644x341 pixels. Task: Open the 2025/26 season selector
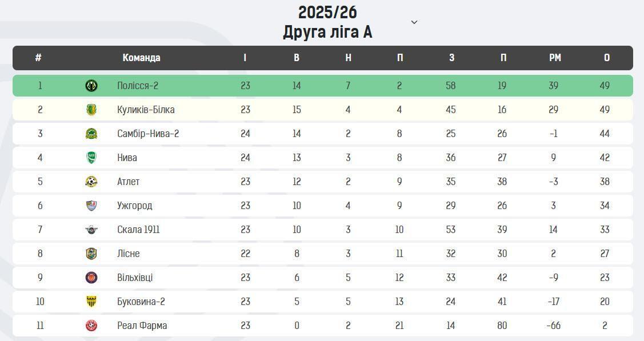click(x=327, y=12)
